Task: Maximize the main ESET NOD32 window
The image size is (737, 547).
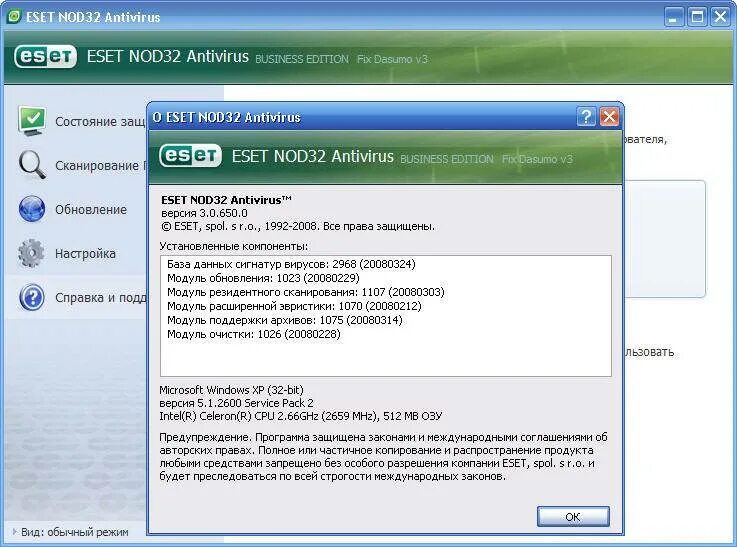Action: coord(697,17)
